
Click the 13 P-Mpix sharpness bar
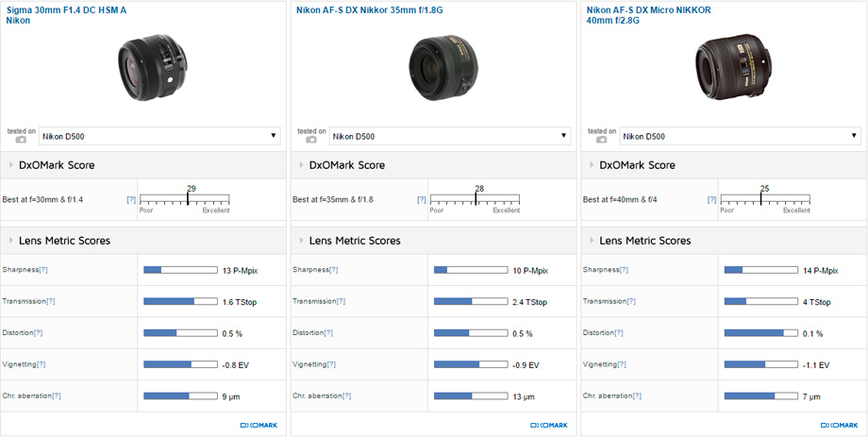click(180, 270)
